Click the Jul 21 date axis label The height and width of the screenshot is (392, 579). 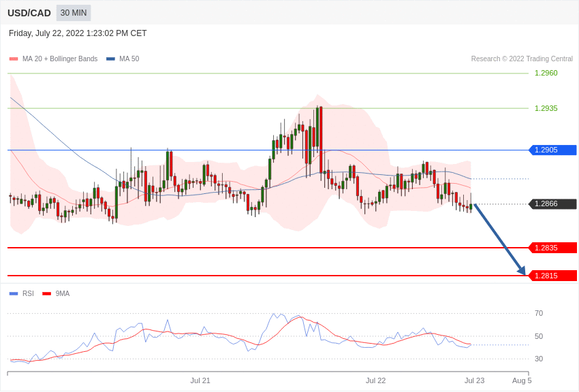(x=200, y=380)
